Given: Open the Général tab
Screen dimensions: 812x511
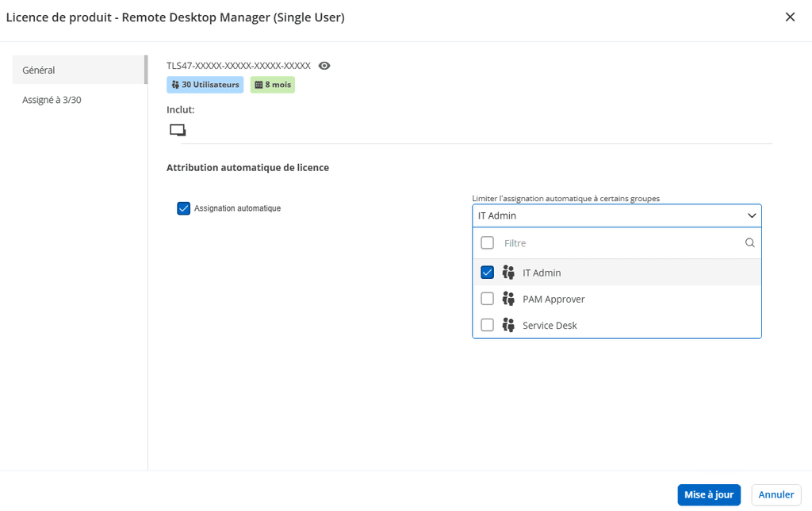Looking at the screenshot, I should pyautogui.click(x=78, y=70).
